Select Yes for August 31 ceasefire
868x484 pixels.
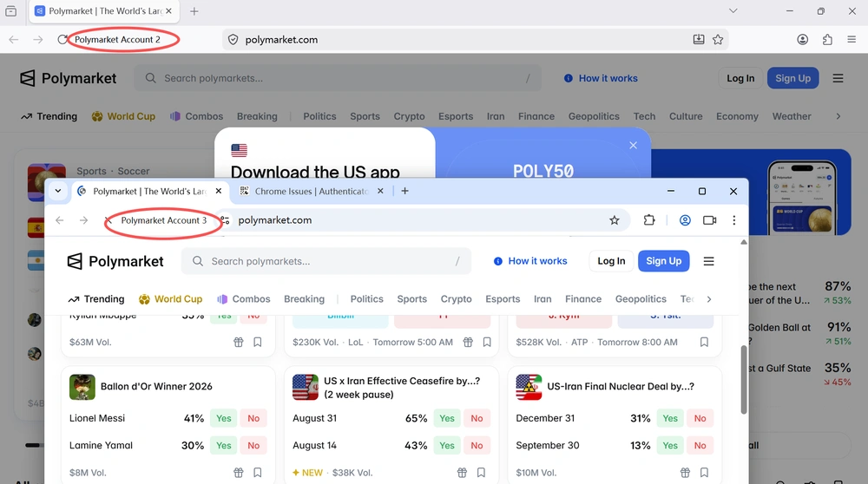pyautogui.click(x=447, y=418)
